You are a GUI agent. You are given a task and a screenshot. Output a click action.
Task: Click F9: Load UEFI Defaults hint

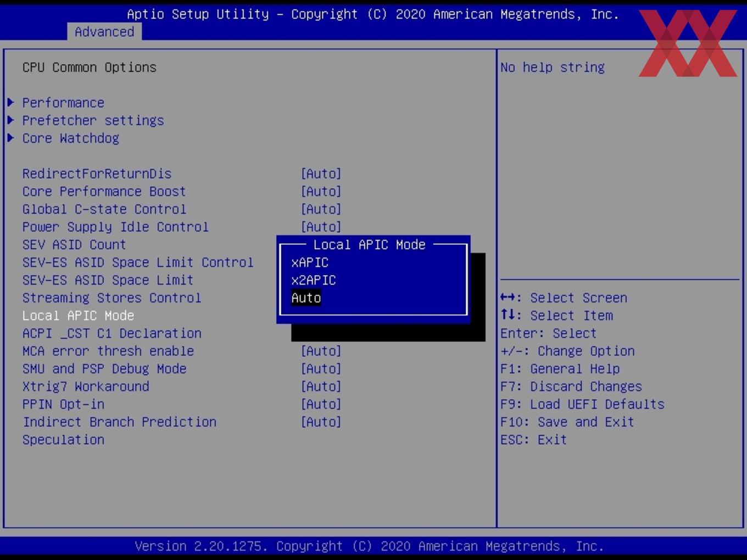[582, 404]
